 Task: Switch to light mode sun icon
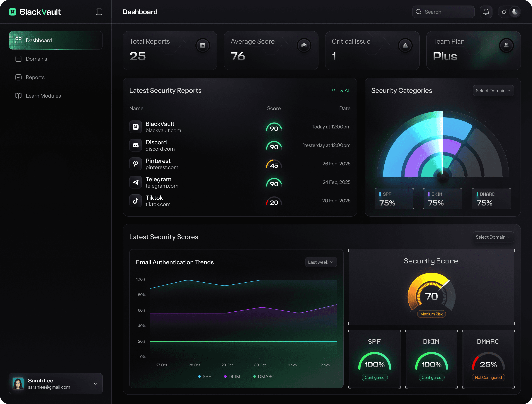click(504, 12)
